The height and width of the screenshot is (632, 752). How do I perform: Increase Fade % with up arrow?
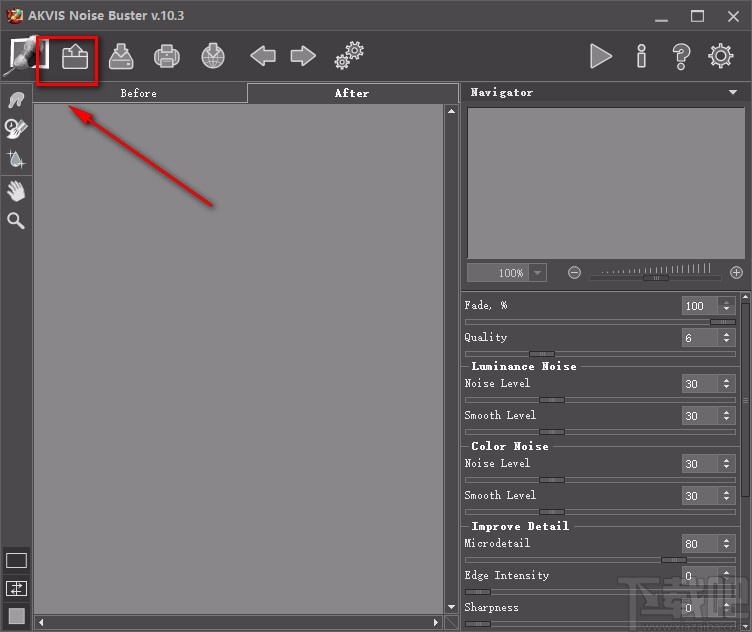726,302
